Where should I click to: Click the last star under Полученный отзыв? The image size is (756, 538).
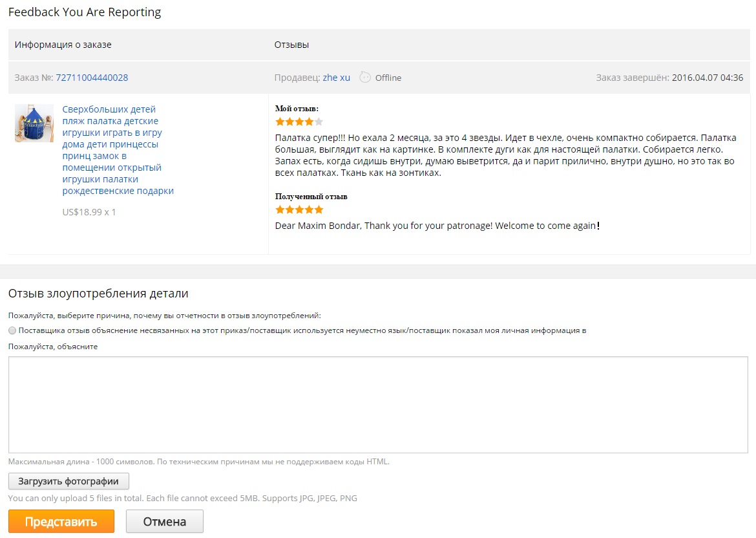click(319, 210)
